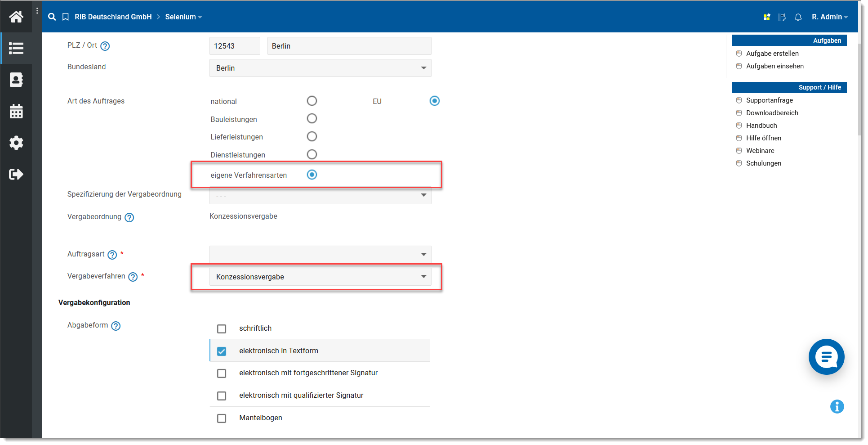Click the Aufgaben panel header
Viewport: 868px width, 445px height.
(789, 40)
